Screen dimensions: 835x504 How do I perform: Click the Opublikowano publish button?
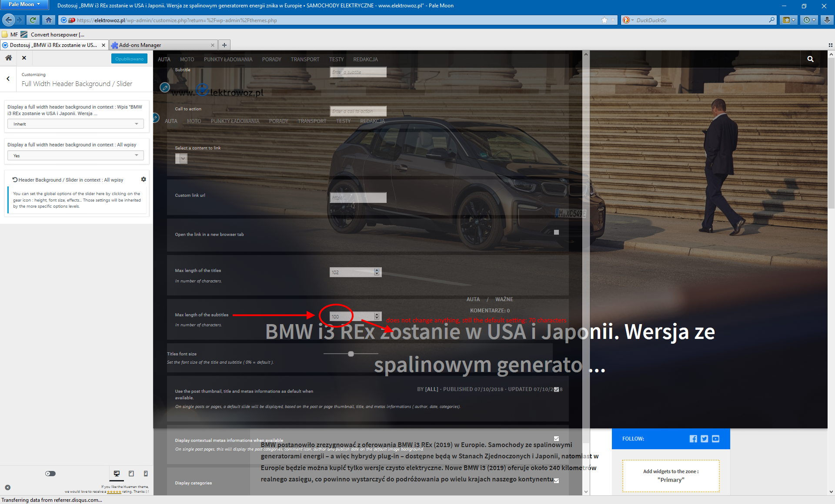(129, 59)
